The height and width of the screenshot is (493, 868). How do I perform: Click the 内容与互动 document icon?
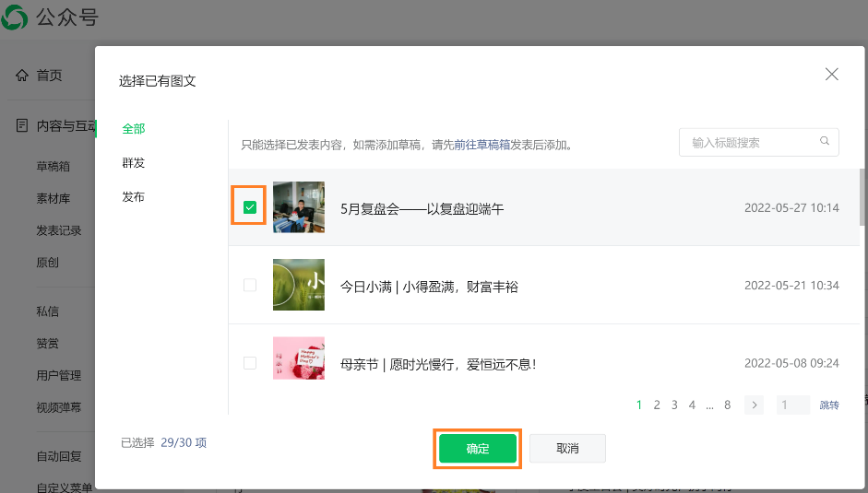tap(22, 126)
